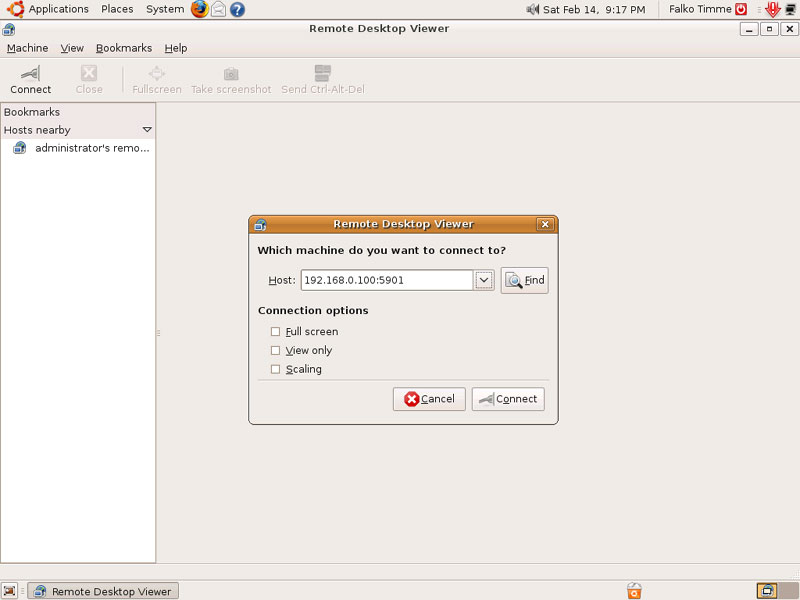The image size is (800, 600).
Task: Click the Find button in dialog
Action: pyautogui.click(x=524, y=280)
